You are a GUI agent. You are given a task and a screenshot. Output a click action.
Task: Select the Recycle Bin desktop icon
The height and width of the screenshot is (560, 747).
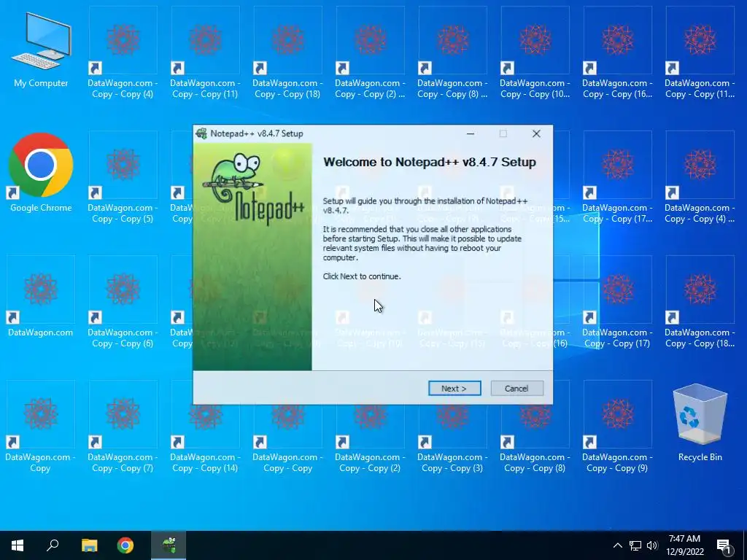point(700,423)
